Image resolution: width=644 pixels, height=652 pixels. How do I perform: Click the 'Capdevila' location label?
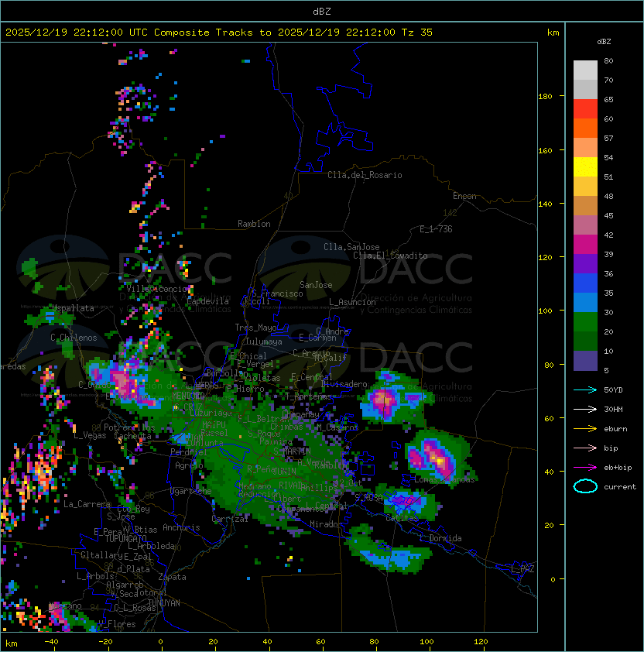(207, 301)
